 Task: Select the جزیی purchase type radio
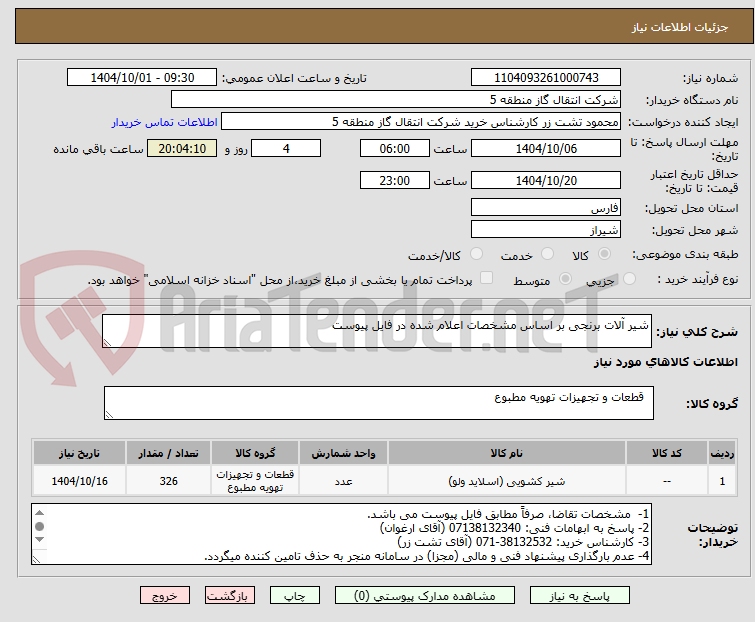point(629,279)
